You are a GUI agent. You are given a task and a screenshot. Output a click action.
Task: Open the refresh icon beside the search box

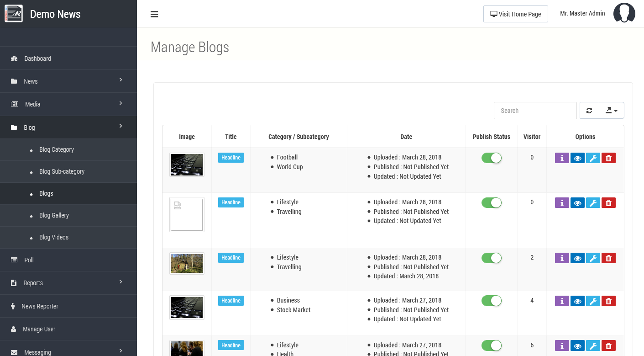589,110
